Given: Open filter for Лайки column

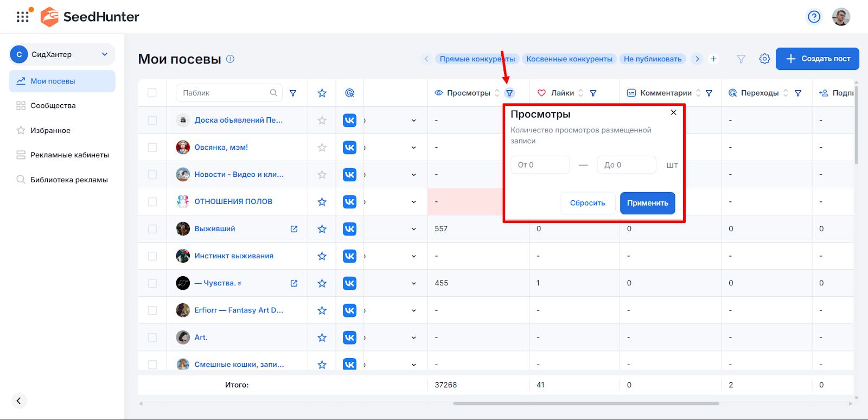Looking at the screenshot, I should click(593, 93).
